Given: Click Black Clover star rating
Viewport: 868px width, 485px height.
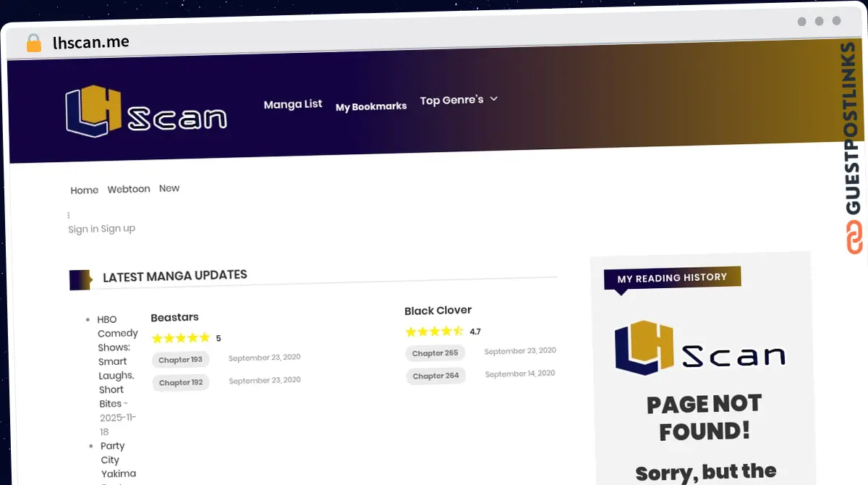Looking at the screenshot, I should coord(434,332).
